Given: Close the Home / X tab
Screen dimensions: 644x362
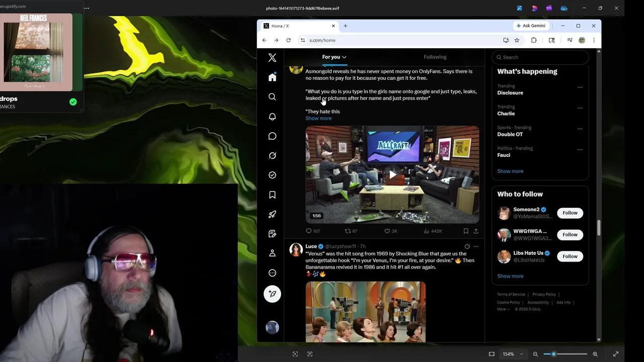Looking at the screenshot, I should [333, 26].
